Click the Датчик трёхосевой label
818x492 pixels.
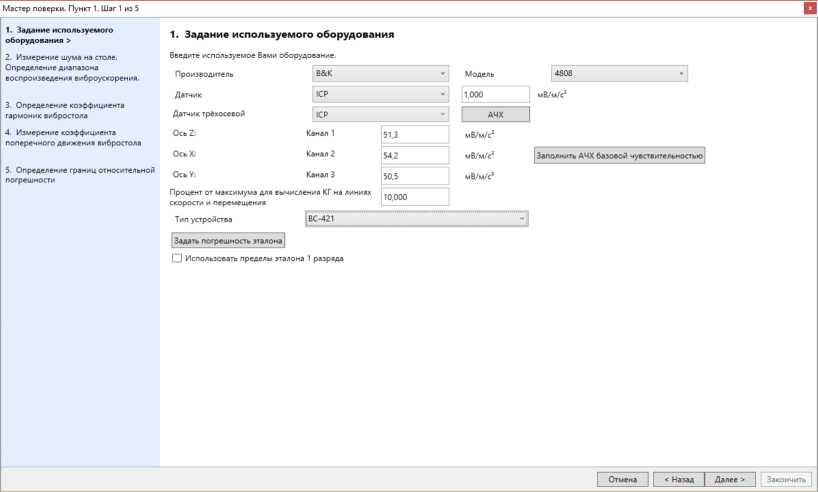pos(209,114)
